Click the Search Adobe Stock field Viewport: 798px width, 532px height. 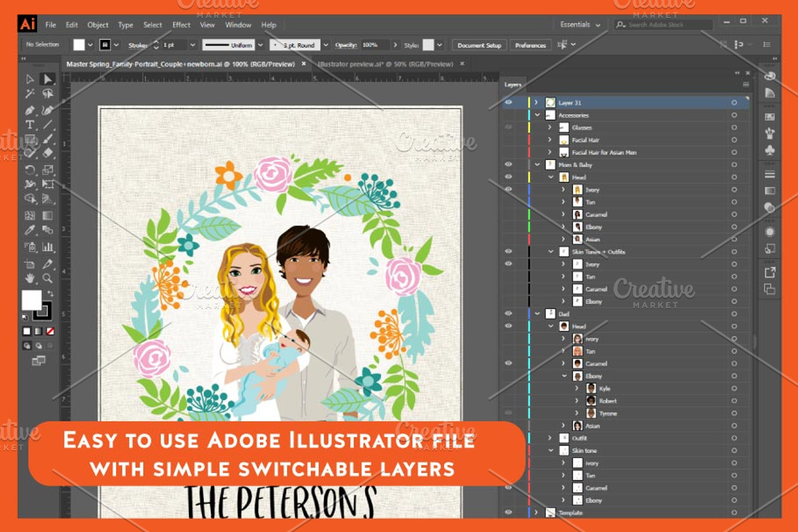click(663, 25)
